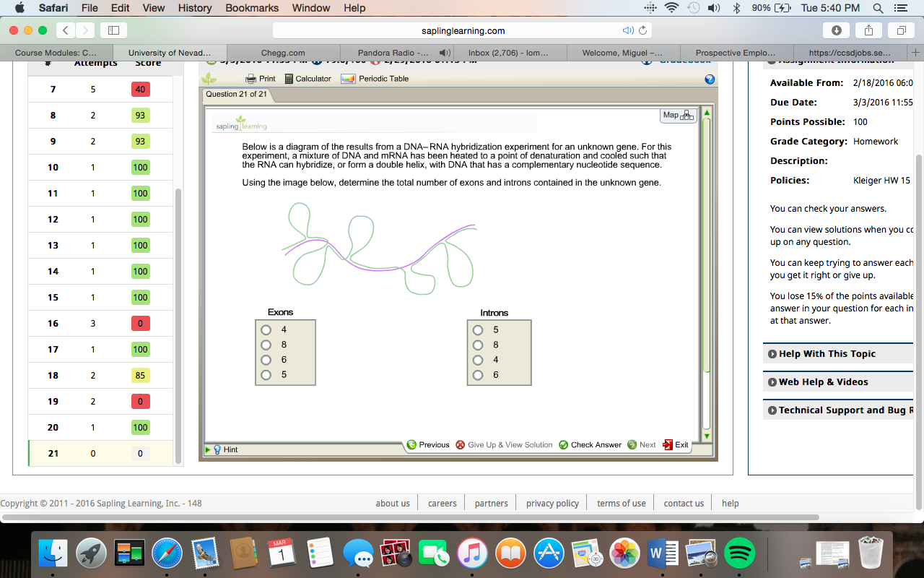Open Microsoft Word from the Dock

pos(663,553)
